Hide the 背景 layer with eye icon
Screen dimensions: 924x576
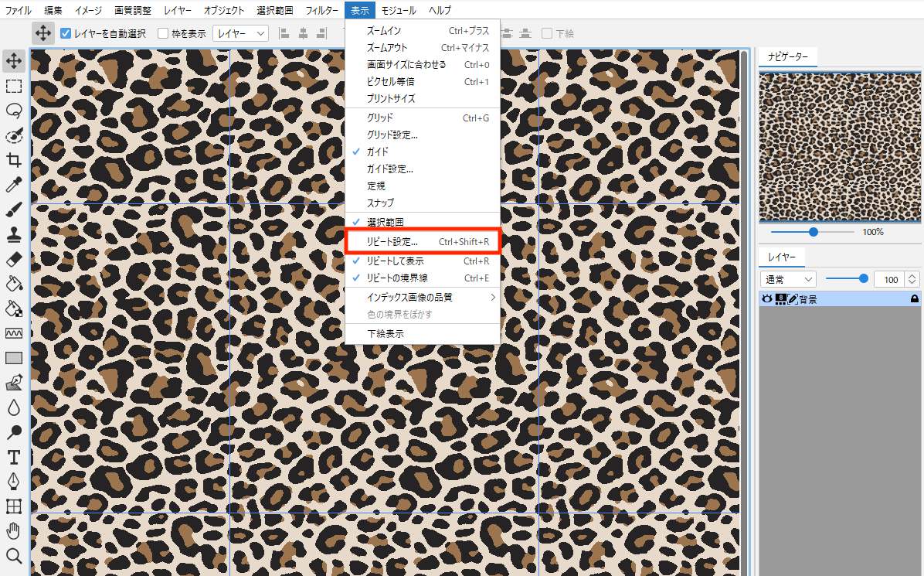(767, 298)
